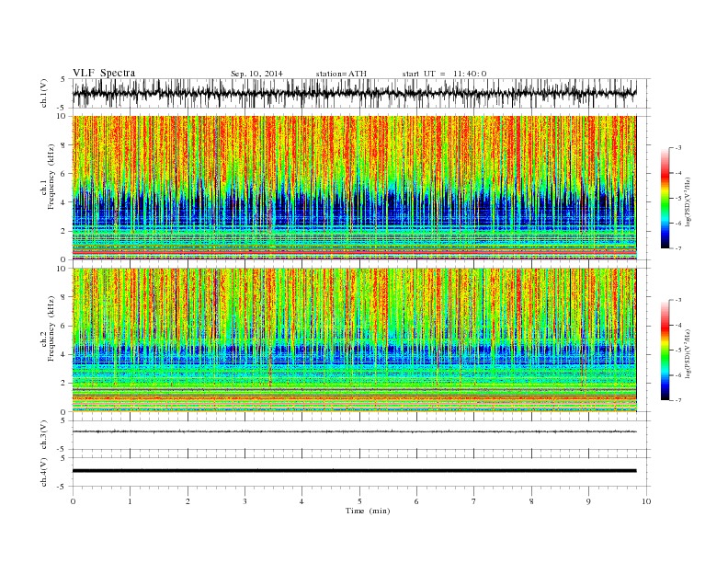Click the time axis tick label "6"
Screen dimensions: 728x563
417,501
